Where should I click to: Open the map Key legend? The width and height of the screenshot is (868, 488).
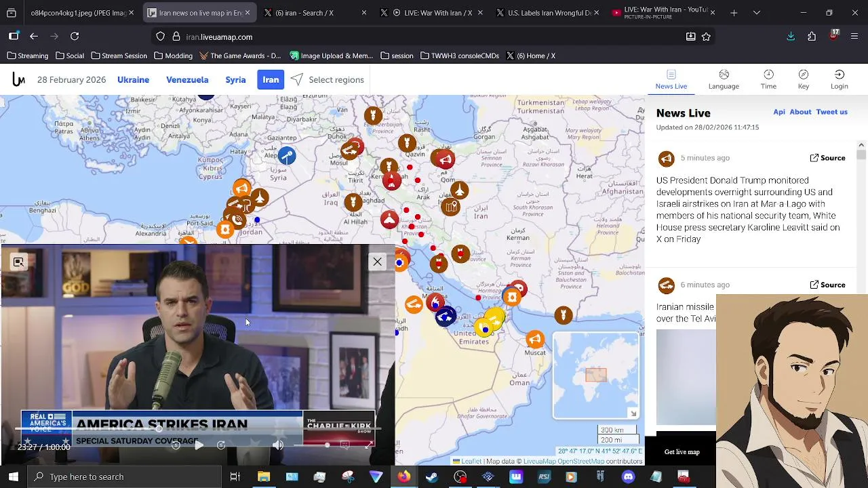click(804, 79)
